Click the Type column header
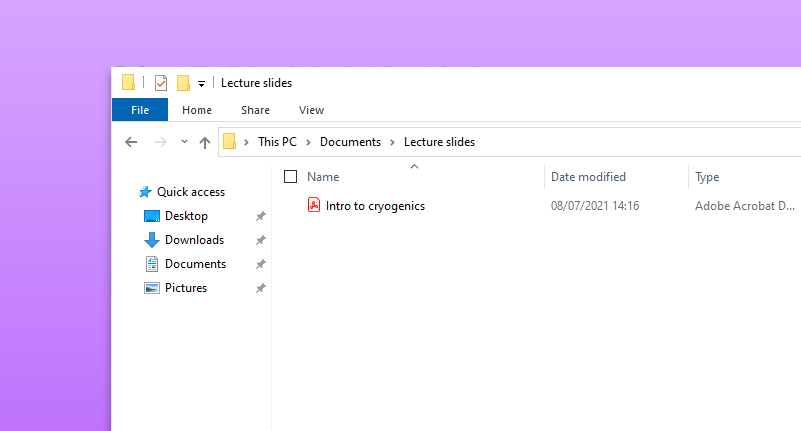 [707, 177]
